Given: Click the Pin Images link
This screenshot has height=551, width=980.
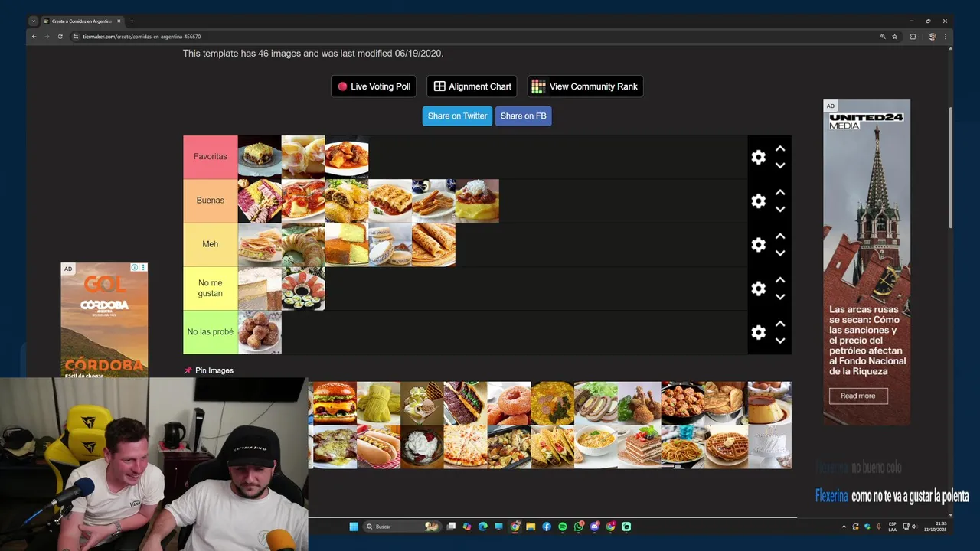Looking at the screenshot, I should pos(208,370).
